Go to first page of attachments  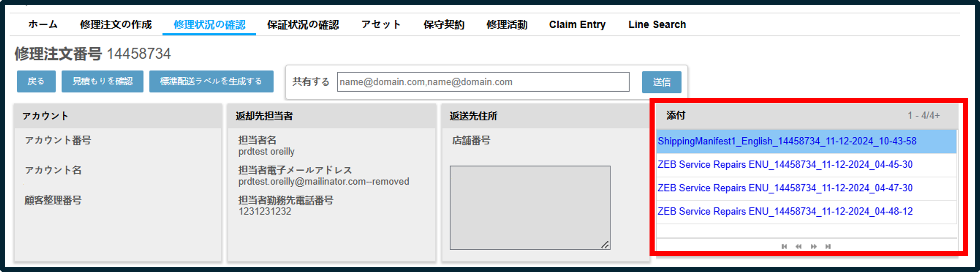tap(784, 246)
